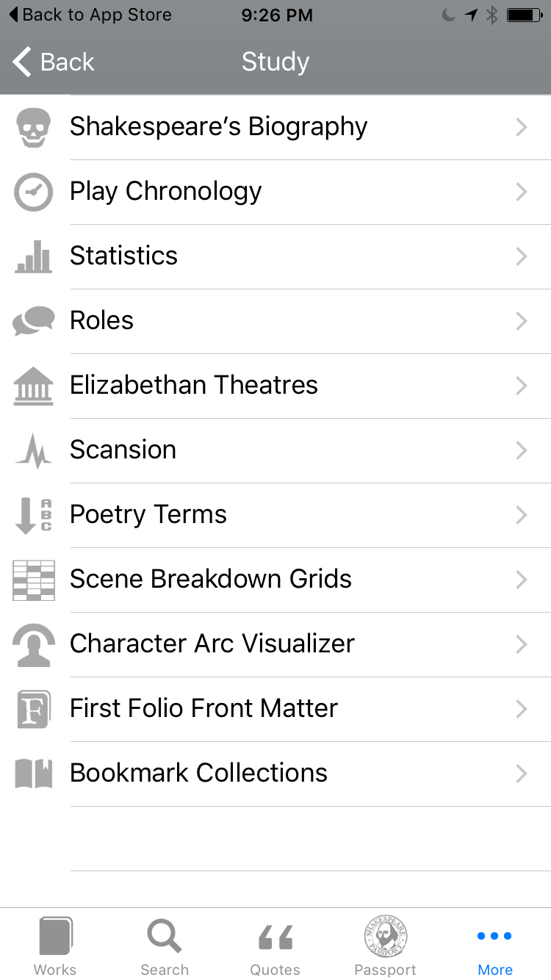Switch to the Works tab
Image resolution: width=551 pixels, height=980 pixels.
tap(55, 946)
